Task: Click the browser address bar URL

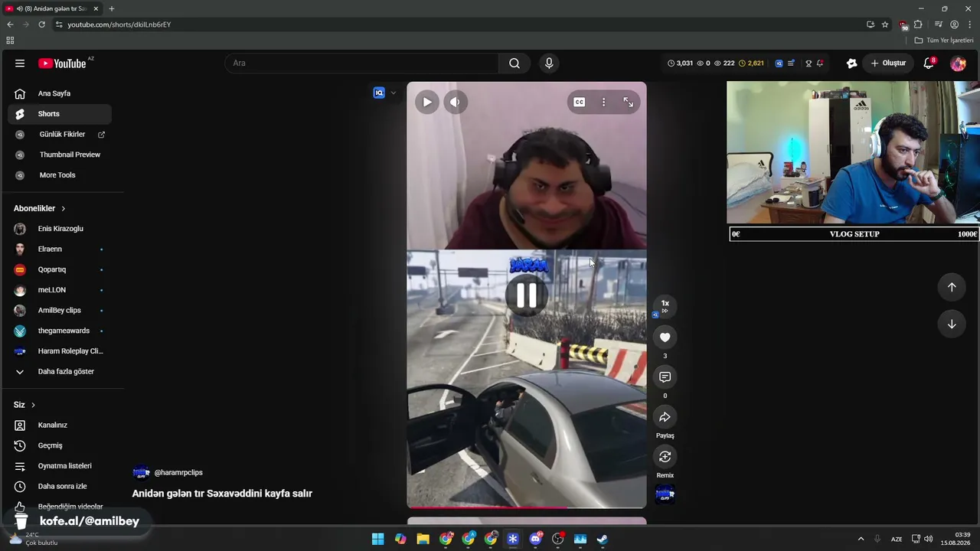Action: [x=119, y=24]
